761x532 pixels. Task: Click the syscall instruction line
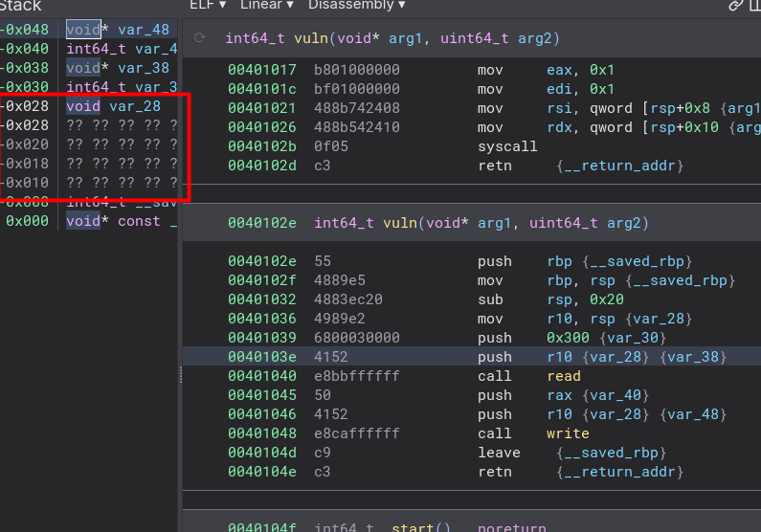[507, 146]
